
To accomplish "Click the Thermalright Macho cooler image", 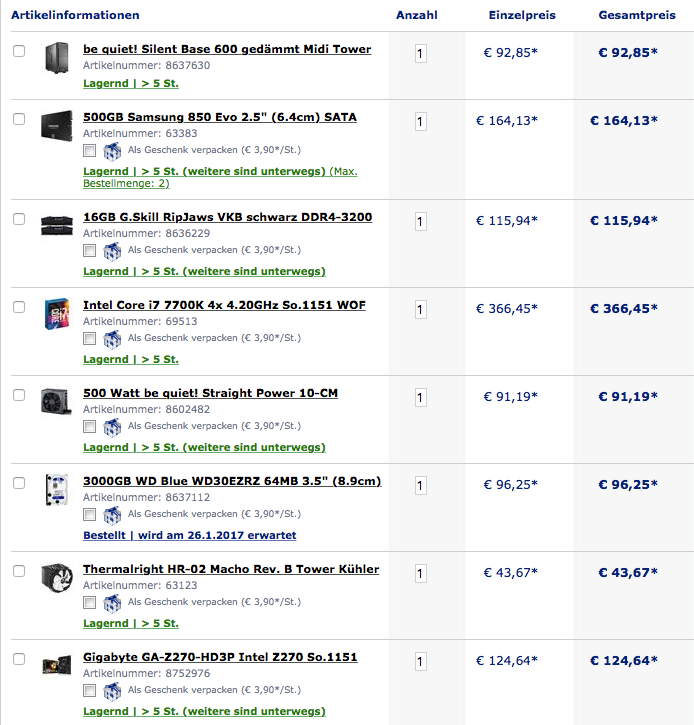I will point(55,579).
